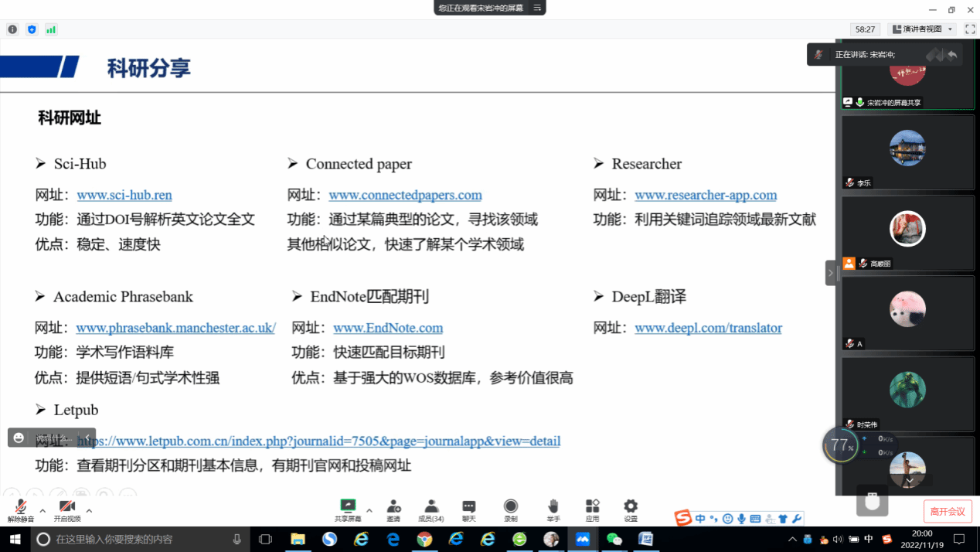Open the 成员(34) participants list
The image size is (980, 552).
[430, 509]
